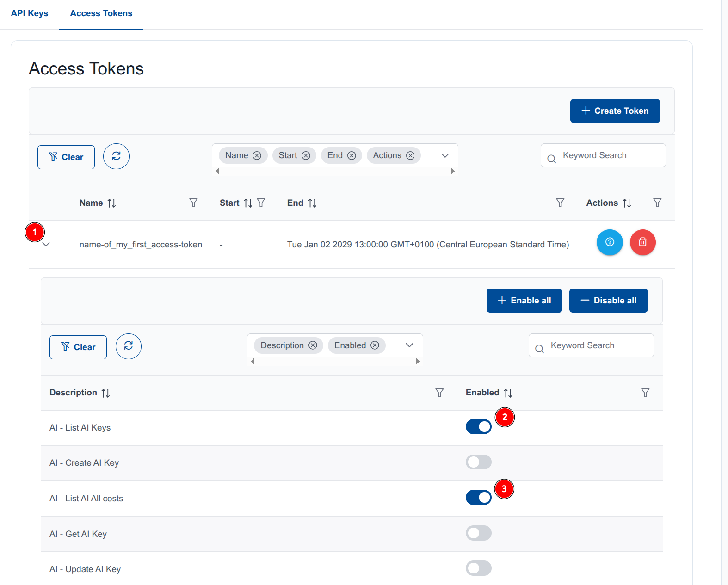This screenshot has width=728, height=585.
Task: Open the permissions column selector dropdown
Action: pyautogui.click(x=409, y=345)
